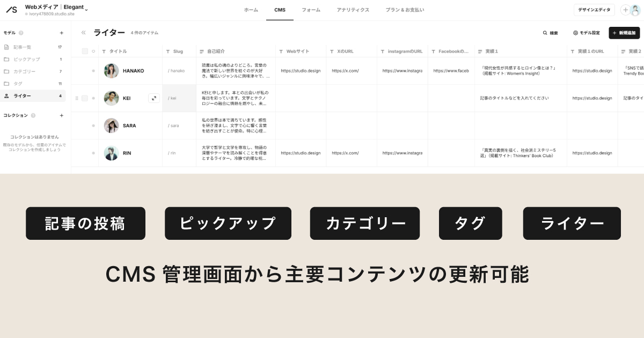644x338 pixels.
Task: Collapse the sidebar with the double chevron
Action: (x=83, y=33)
